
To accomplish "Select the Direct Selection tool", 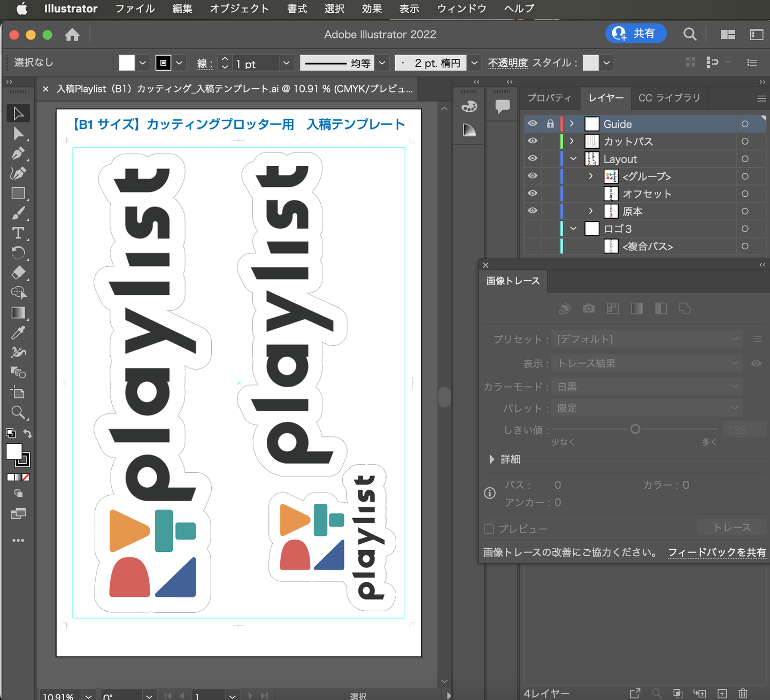I will click(x=18, y=134).
